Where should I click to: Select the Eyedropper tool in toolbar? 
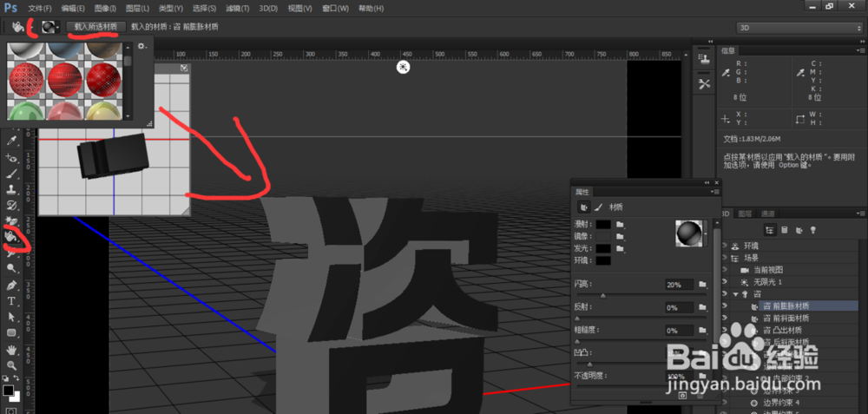point(12,140)
